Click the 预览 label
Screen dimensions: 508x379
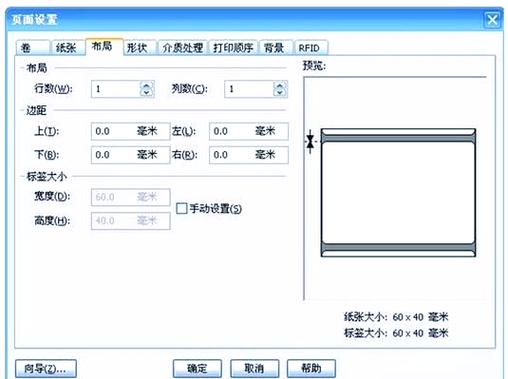(x=314, y=66)
